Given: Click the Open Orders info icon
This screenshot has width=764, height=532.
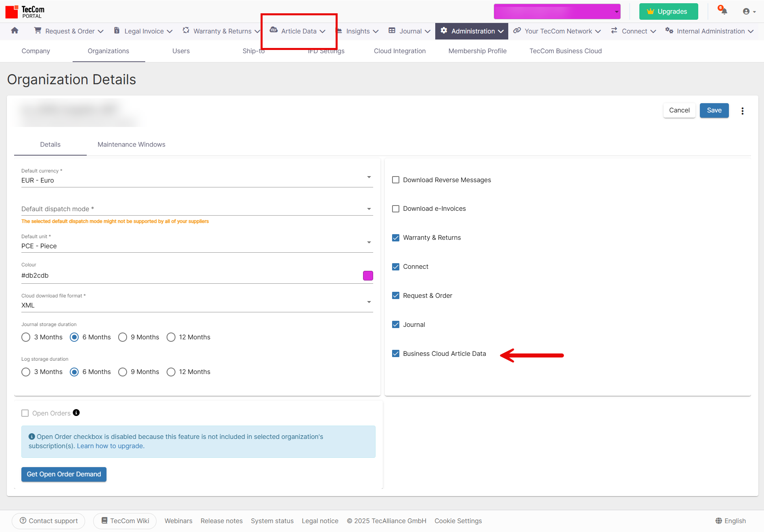Looking at the screenshot, I should coord(76,413).
